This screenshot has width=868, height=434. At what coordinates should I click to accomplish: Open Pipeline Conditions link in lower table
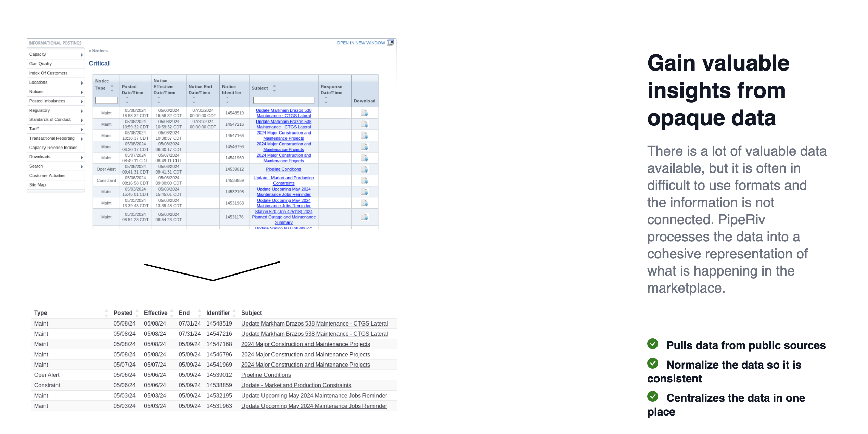coord(266,375)
